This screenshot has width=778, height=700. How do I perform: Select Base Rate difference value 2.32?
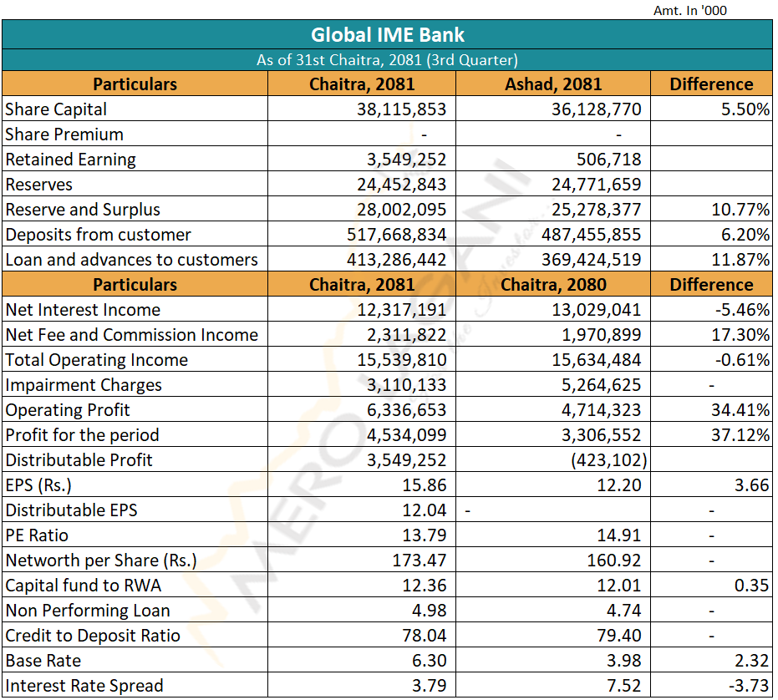pyautogui.click(x=752, y=661)
